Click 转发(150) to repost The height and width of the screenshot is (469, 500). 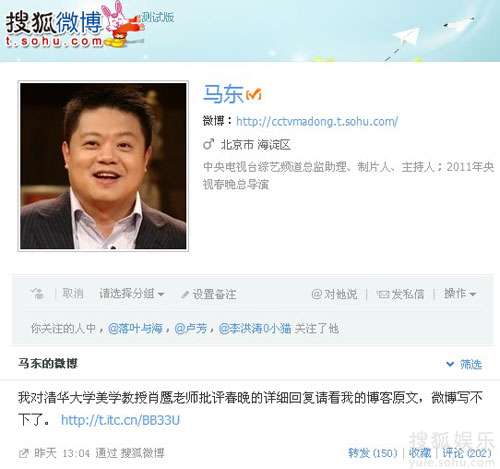point(373,453)
